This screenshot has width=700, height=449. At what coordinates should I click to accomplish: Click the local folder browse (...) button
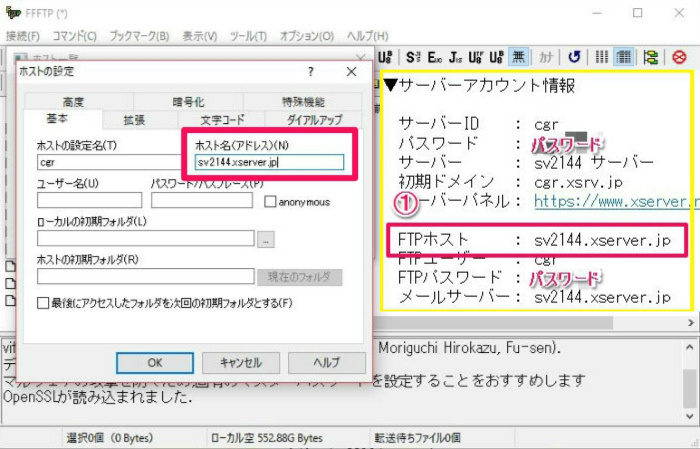266,239
